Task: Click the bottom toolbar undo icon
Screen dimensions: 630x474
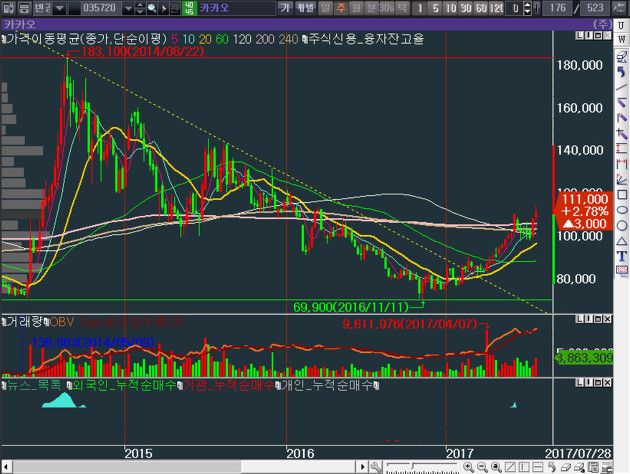Action: click(x=552, y=467)
